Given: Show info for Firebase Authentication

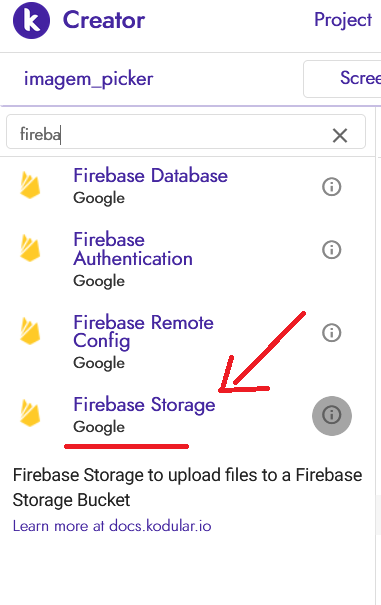Looking at the screenshot, I should click(332, 250).
